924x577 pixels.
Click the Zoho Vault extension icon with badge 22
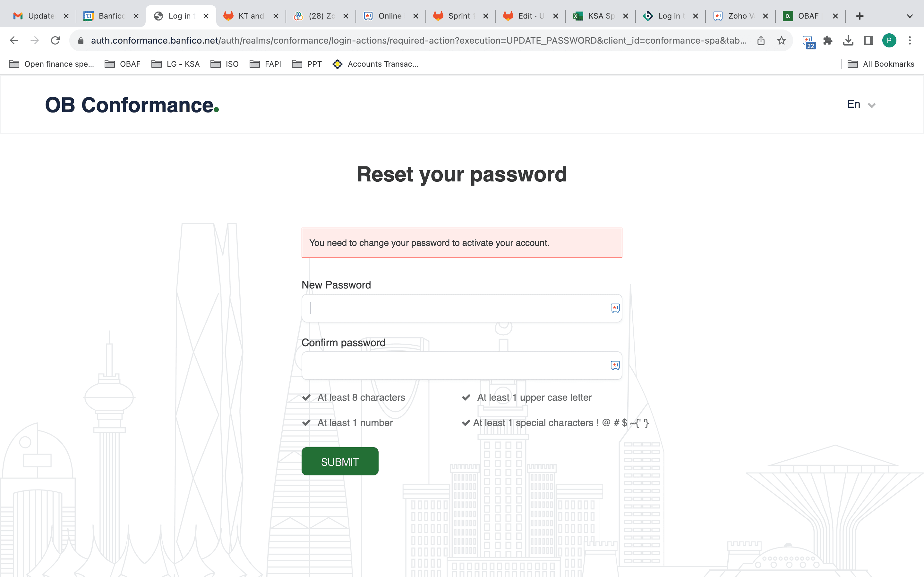coord(809,42)
